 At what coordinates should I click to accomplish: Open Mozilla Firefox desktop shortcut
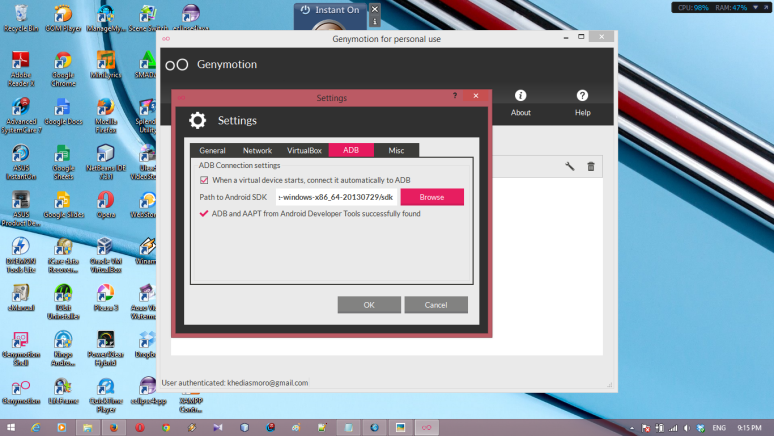(x=106, y=116)
